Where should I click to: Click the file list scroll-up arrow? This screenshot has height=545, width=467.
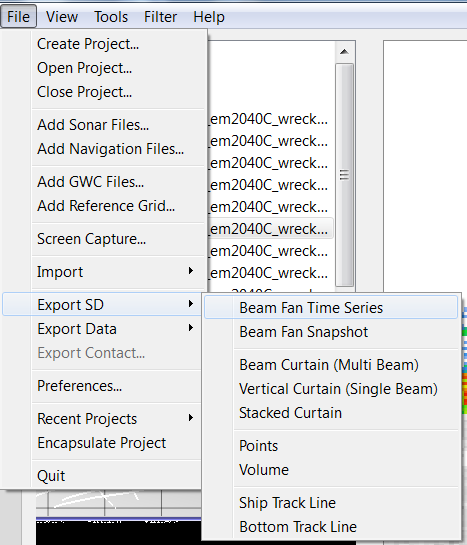(x=344, y=52)
